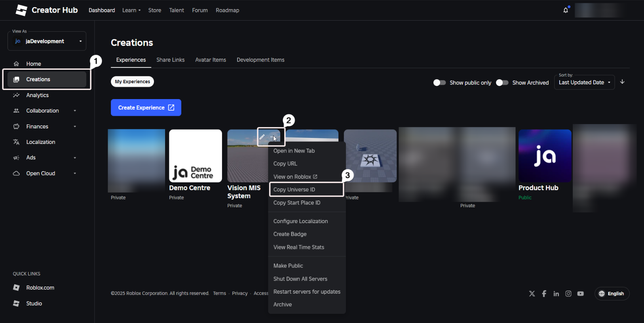Click the pencil edit icon on Vision MIS System
Image resolution: width=644 pixels, height=323 pixels.
(262, 137)
